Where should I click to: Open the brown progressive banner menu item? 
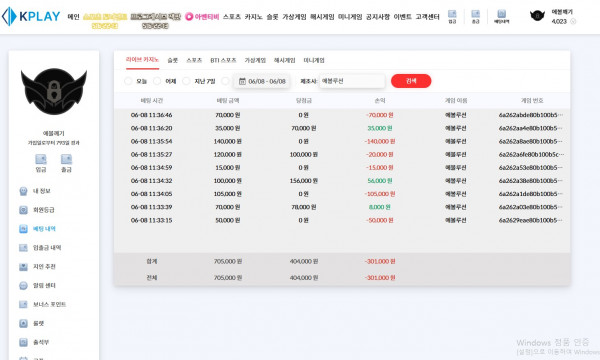[155, 21]
